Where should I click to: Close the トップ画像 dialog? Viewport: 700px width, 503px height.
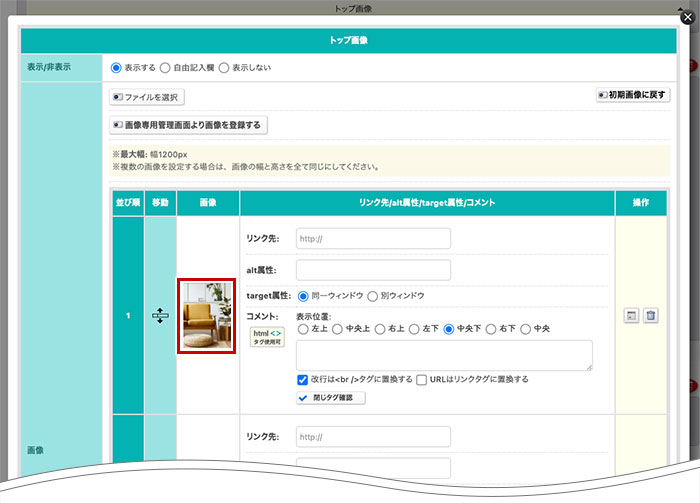pyautogui.click(x=686, y=17)
